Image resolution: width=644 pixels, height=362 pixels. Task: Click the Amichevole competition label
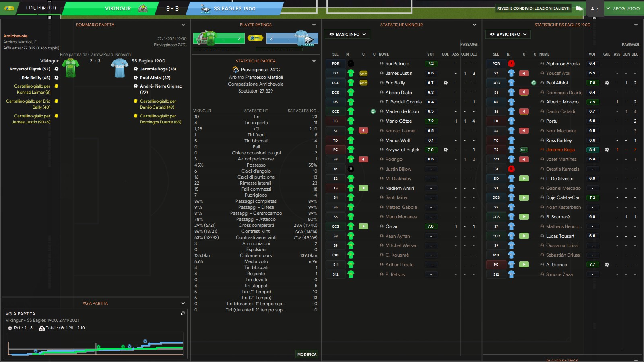tap(15, 36)
